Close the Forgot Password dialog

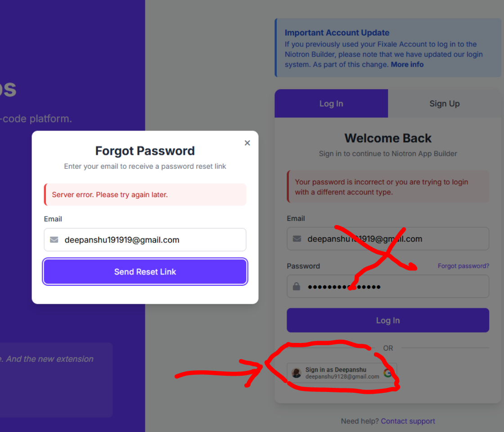[247, 143]
